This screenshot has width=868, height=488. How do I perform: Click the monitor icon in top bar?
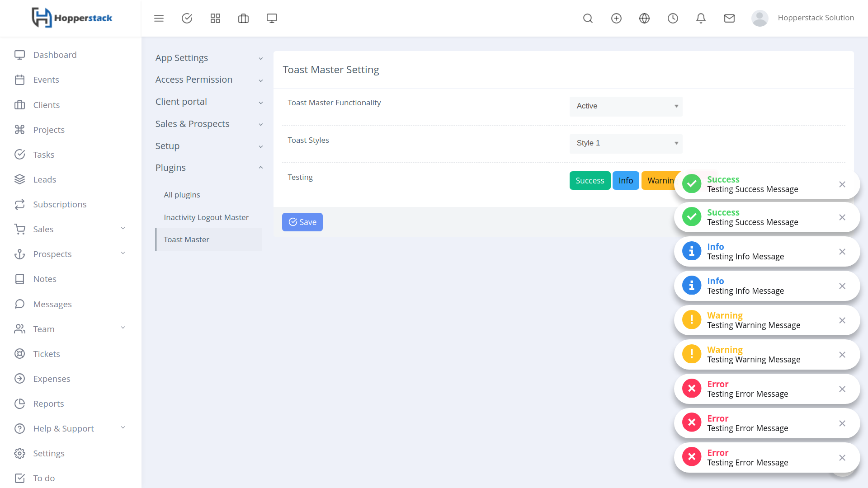(272, 18)
